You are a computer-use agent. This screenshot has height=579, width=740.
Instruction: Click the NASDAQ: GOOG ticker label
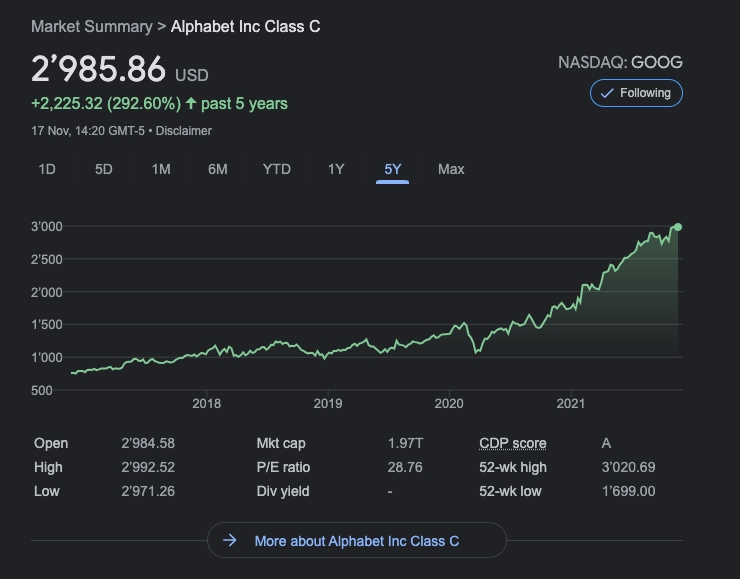620,62
